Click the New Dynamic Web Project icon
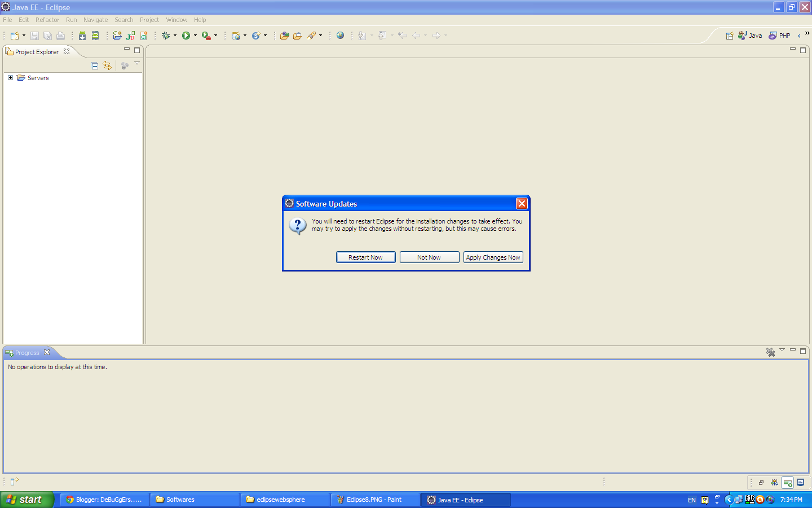The image size is (812, 508). (236, 36)
